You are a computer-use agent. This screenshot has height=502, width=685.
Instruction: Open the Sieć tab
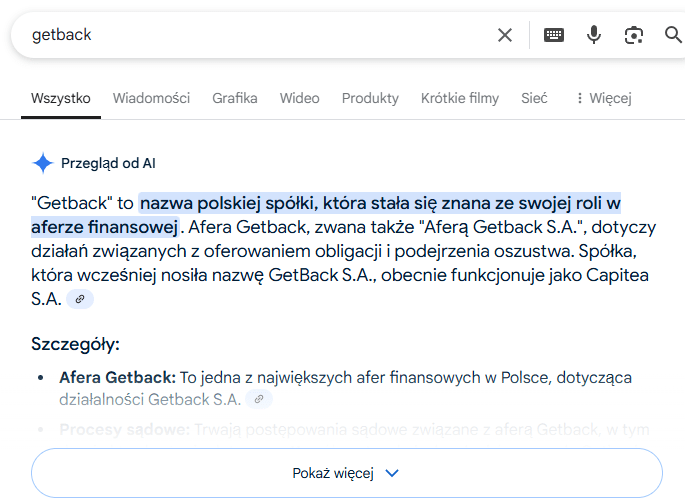(x=534, y=98)
